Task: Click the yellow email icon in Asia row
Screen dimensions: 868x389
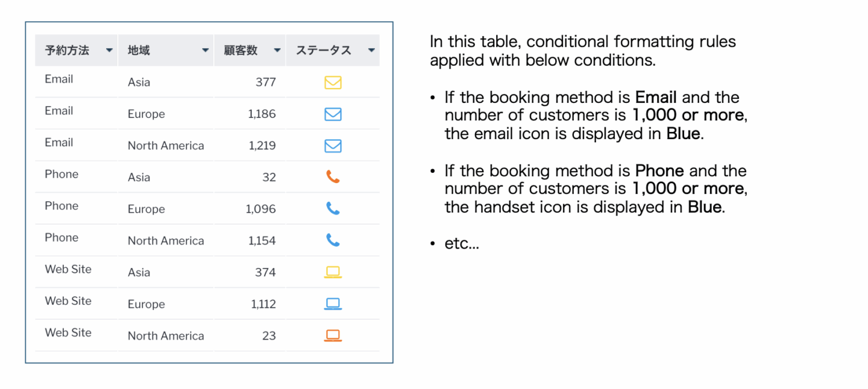Action: point(333,82)
